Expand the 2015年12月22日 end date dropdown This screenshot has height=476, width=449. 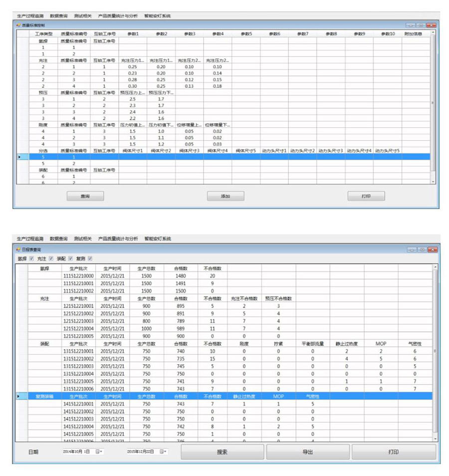(x=166, y=452)
